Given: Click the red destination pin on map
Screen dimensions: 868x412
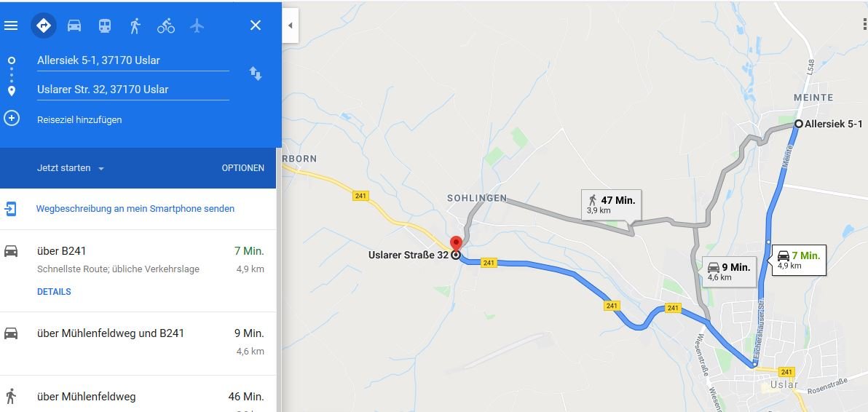Looking at the screenshot, I should pyautogui.click(x=456, y=243).
